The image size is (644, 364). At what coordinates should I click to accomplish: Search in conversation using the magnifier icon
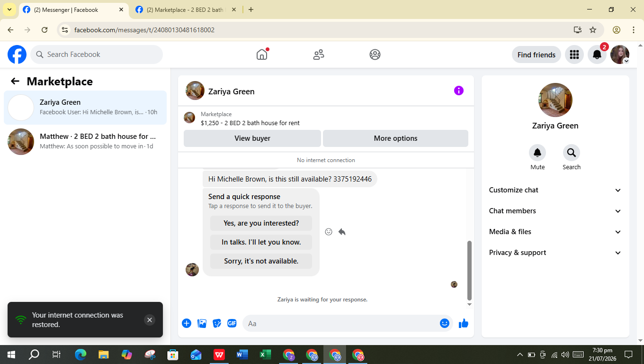[572, 153]
